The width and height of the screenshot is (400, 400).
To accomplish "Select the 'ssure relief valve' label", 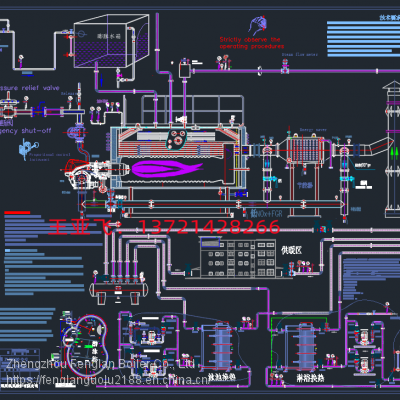I will point(29,88).
